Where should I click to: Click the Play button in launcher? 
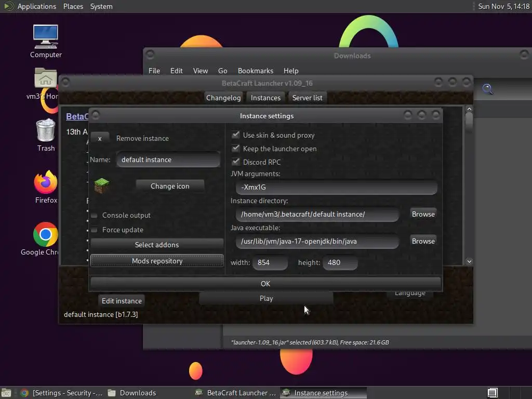pos(266,298)
